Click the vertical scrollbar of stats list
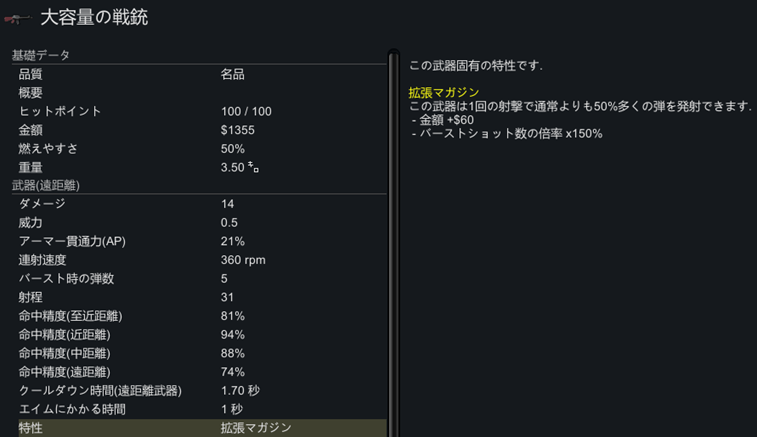 pos(393,243)
